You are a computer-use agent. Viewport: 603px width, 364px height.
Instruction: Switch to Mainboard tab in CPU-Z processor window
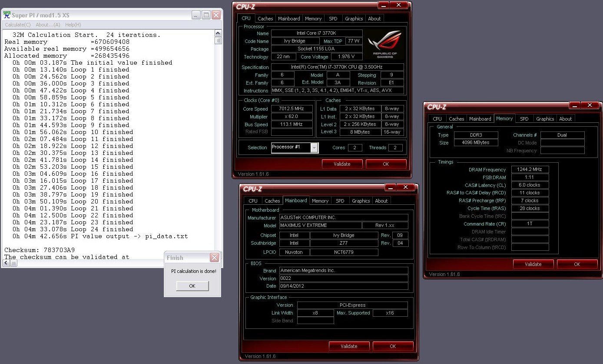click(x=289, y=19)
